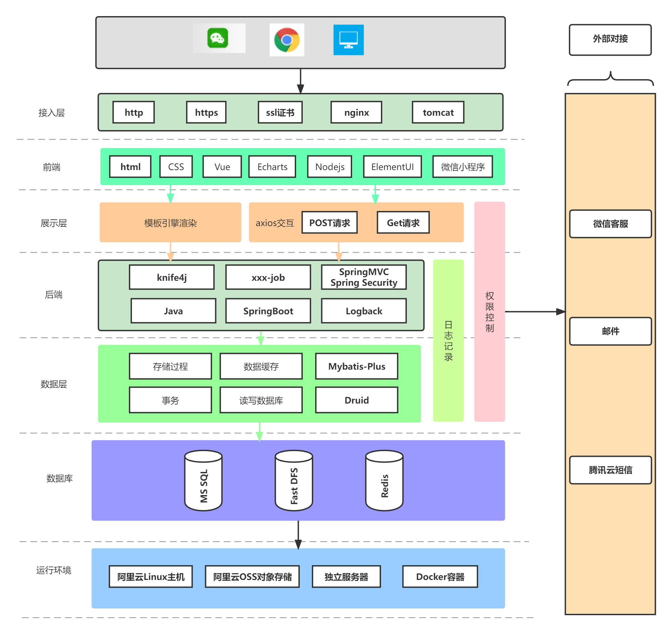Click the 存储过程 box

pyautogui.click(x=170, y=366)
